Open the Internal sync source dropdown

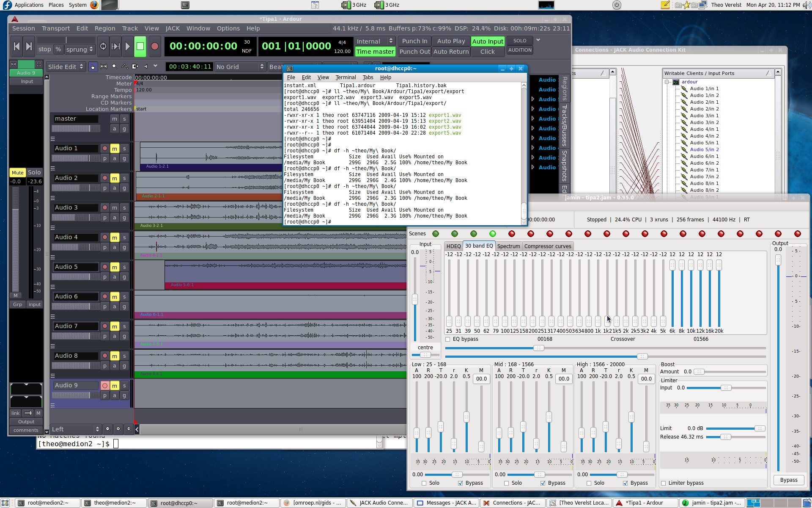pos(375,41)
